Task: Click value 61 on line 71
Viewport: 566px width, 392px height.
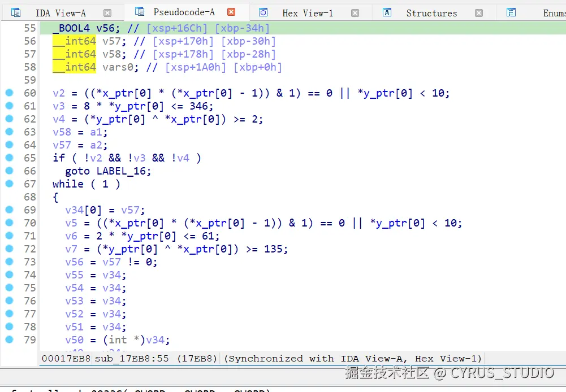Action: pyautogui.click(x=208, y=236)
